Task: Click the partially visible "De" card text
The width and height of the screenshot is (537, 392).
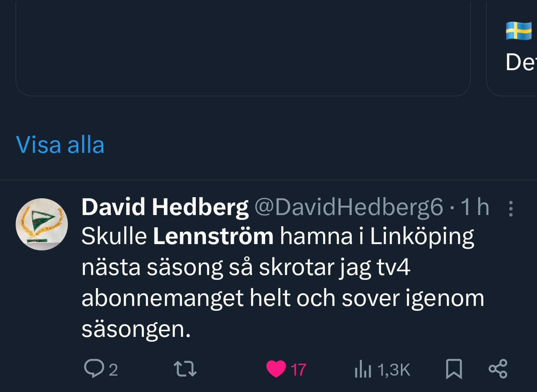Action: pos(520,62)
